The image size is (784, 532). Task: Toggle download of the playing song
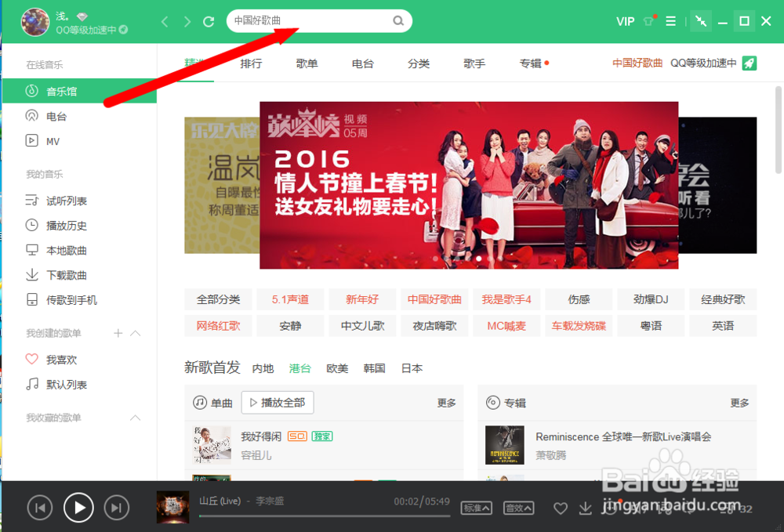coord(585,508)
